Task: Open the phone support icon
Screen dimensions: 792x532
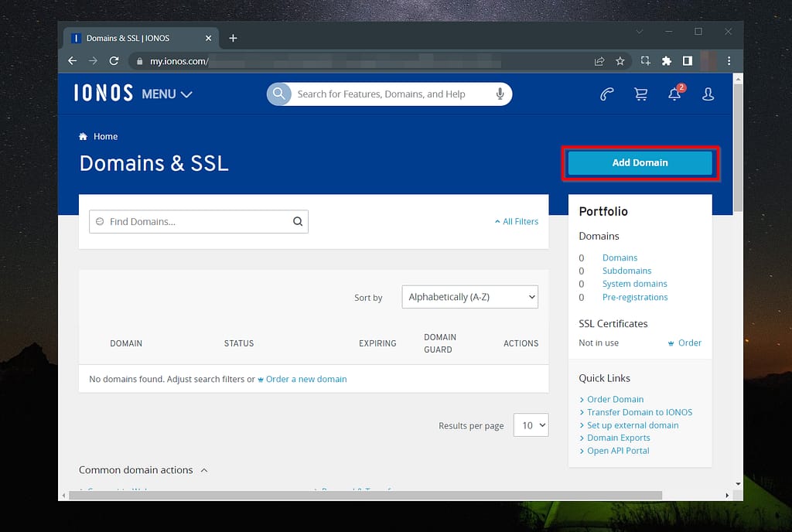Action: pyautogui.click(x=606, y=94)
